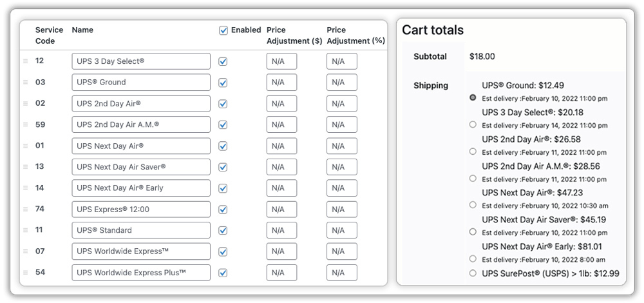644x303 pixels.
Task: Select UPS Next Day Air $47.23 shipping
Action: (473, 205)
